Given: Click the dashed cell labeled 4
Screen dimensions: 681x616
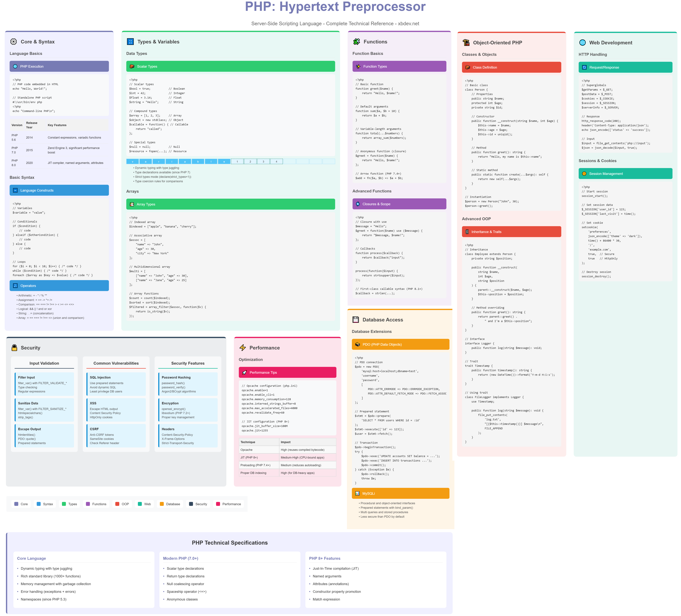Looking at the screenshot, I should tap(276, 162).
